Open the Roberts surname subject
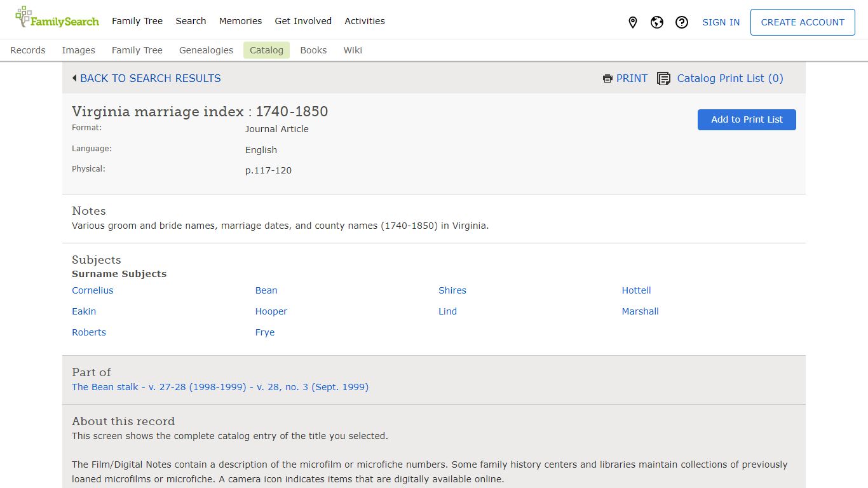This screenshot has width=868, height=488. 89,332
